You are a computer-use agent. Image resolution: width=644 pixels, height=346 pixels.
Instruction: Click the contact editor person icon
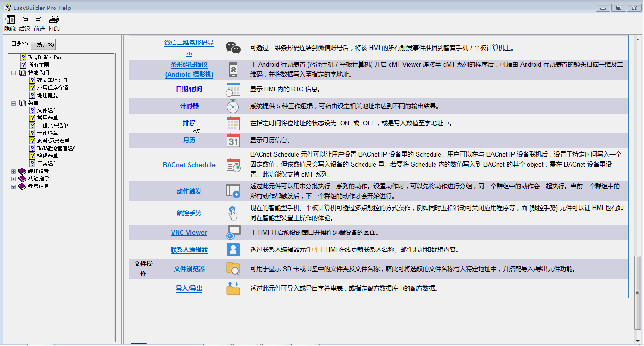pyautogui.click(x=233, y=249)
